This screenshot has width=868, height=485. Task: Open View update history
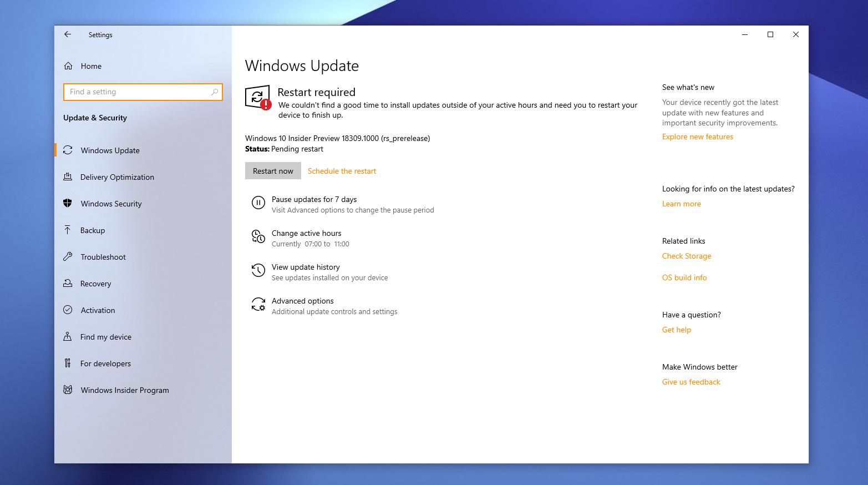pos(306,267)
